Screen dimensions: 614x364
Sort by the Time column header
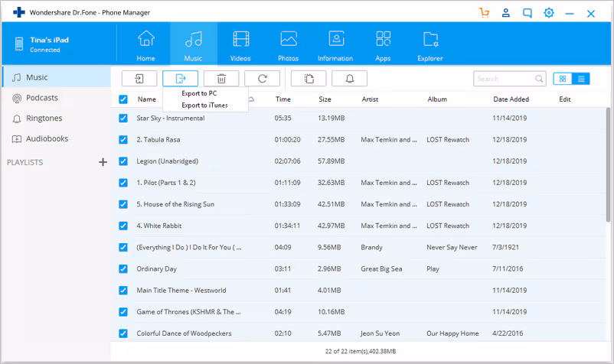coord(283,99)
